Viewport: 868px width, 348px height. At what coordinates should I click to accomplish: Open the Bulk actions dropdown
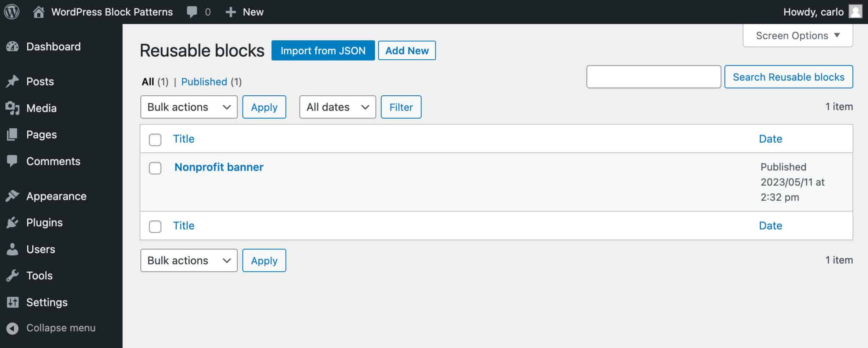189,107
